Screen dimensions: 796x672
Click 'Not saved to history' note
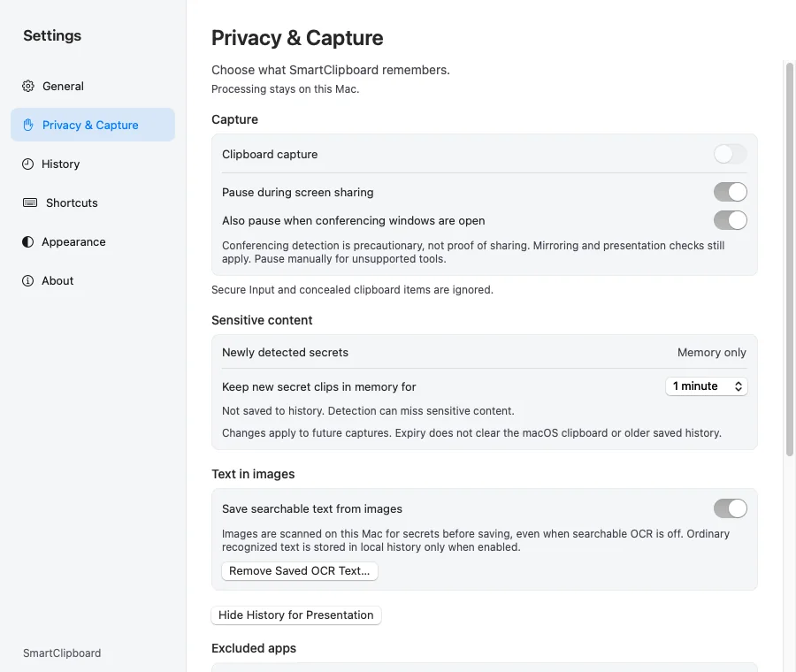tap(368, 411)
